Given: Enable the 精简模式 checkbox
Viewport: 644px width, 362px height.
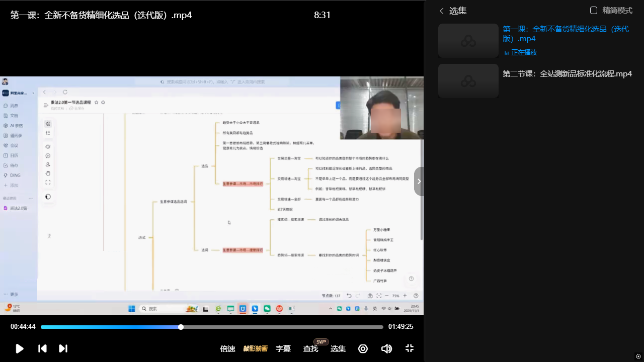Looking at the screenshot, I should 594,11.
